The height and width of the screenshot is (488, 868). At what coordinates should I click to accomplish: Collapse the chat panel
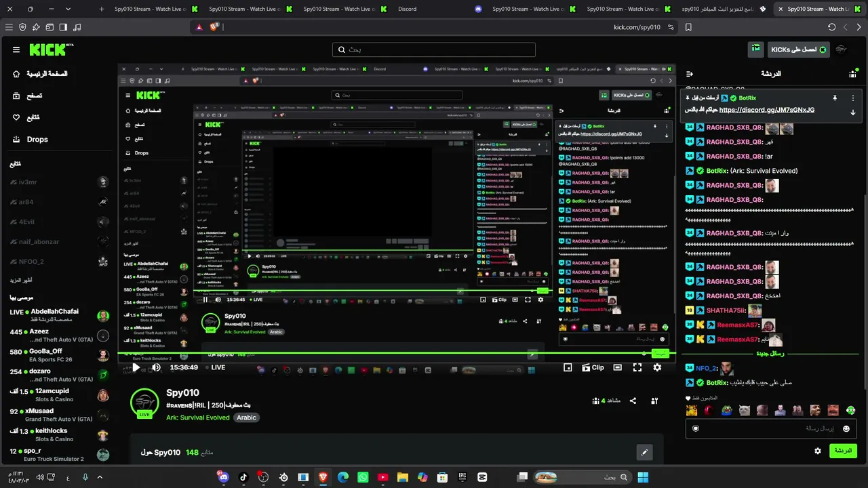[x=690, y=74]
